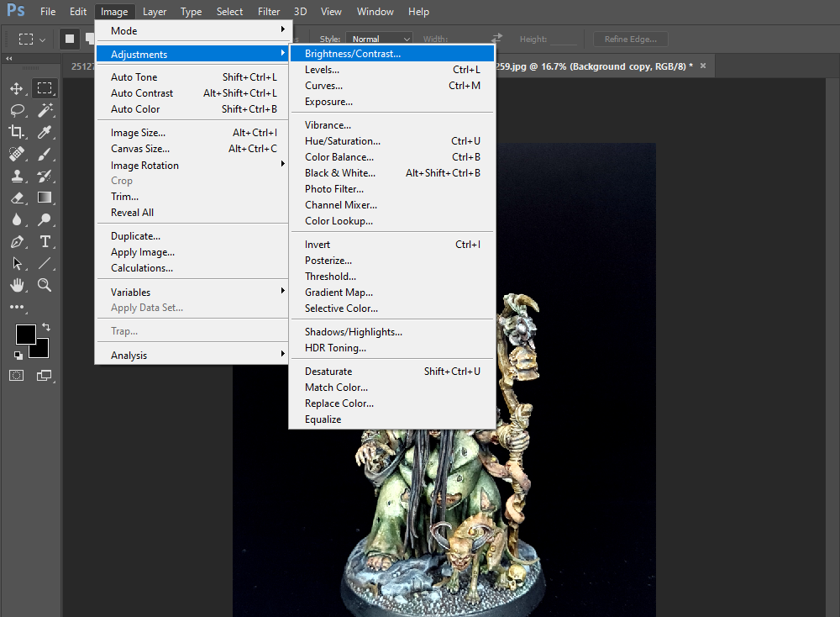Screen dimensions: 840x617
Task: Switch to the Horizontal Type tool
Action: click(x=45, y=241)
